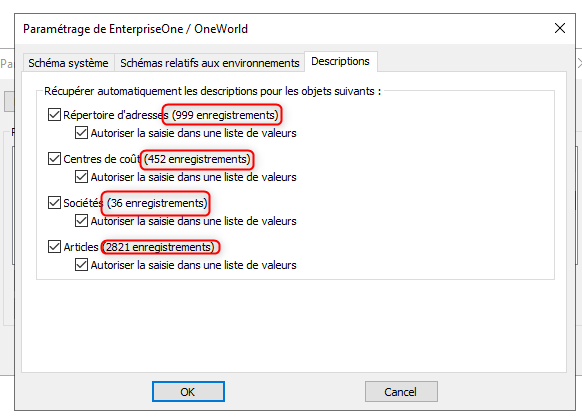This screenshot has height=419, width=582.
Task: Toggle the Articles checkbox
Action: click(54, 247)
